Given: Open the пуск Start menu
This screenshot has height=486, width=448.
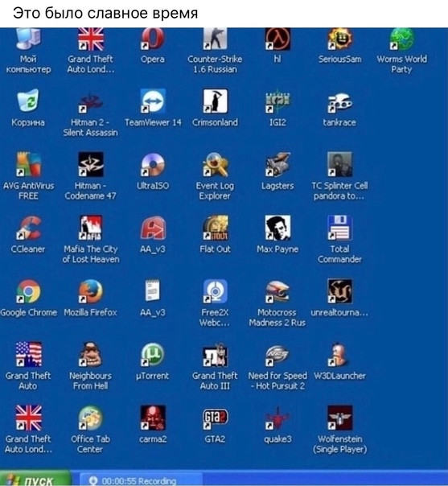Looking at the screenshot, I should pos(35,479).
